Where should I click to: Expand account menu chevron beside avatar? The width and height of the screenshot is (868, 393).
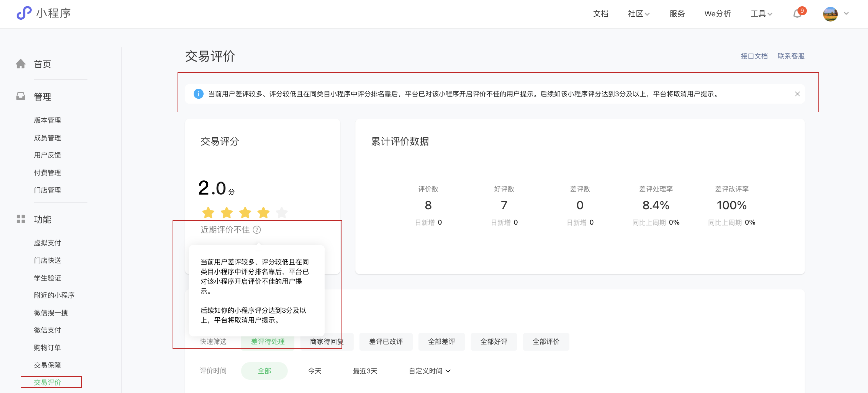click(x=846, y=14)
